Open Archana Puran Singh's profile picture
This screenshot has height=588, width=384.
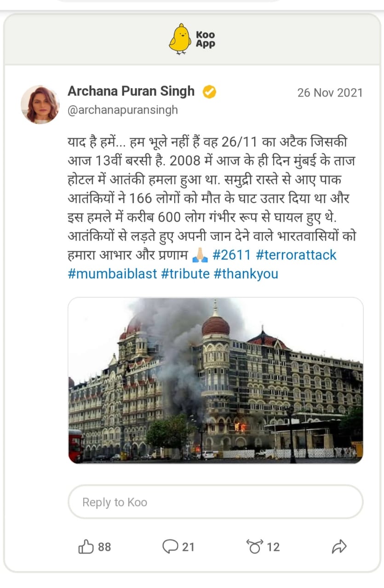point(40,104)
